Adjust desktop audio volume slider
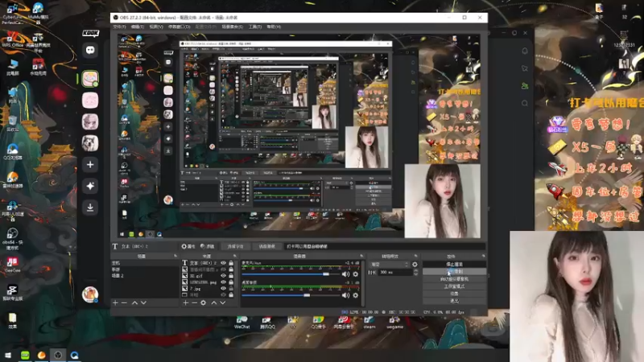Screen dimensions: 644x362 pos(291,295)
